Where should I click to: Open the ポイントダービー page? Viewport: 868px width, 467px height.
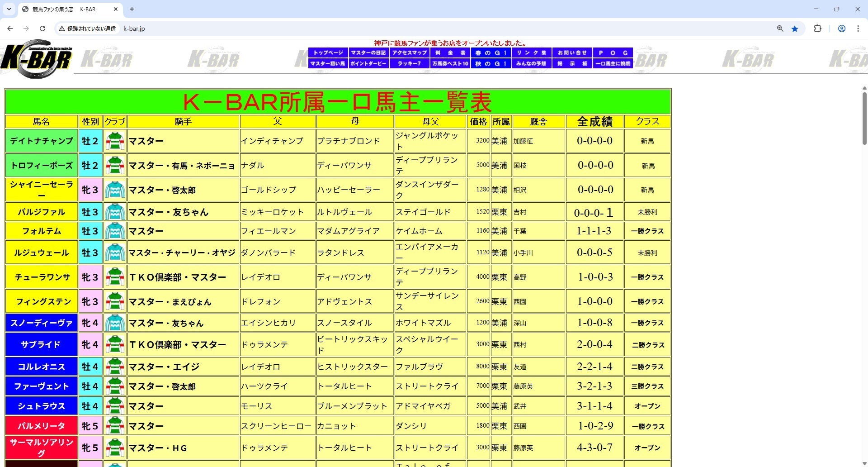tap(368, 64)
